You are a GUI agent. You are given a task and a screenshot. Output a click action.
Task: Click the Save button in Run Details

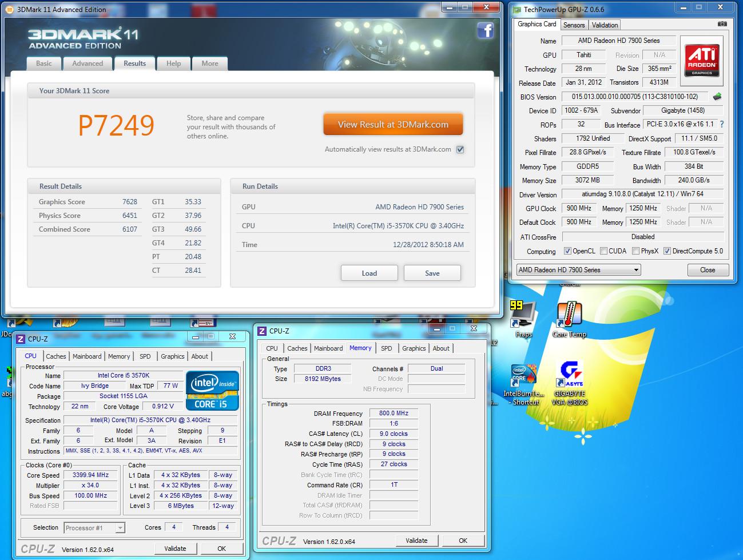click(432, 273)
